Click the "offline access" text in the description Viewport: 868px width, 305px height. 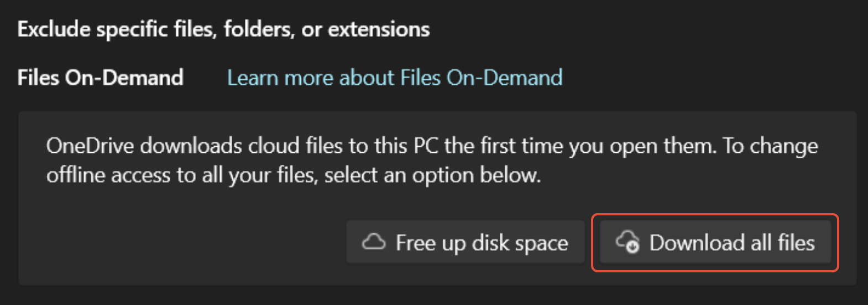[x=108, y=175]
